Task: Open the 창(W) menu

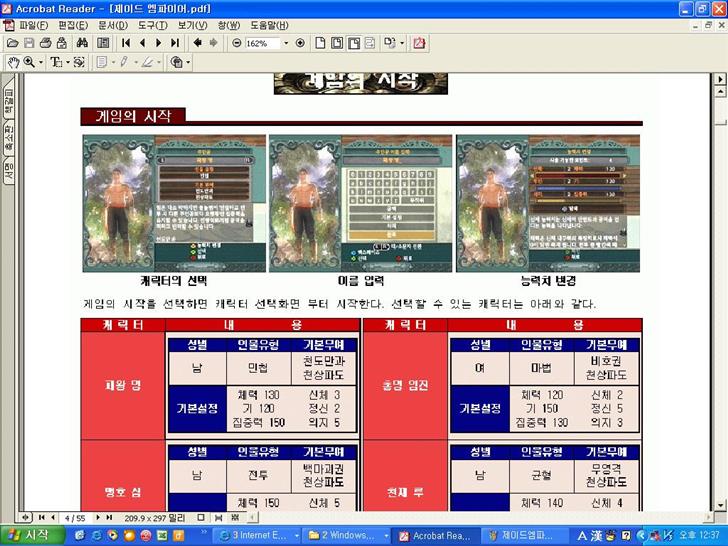Action: (229, 26)
